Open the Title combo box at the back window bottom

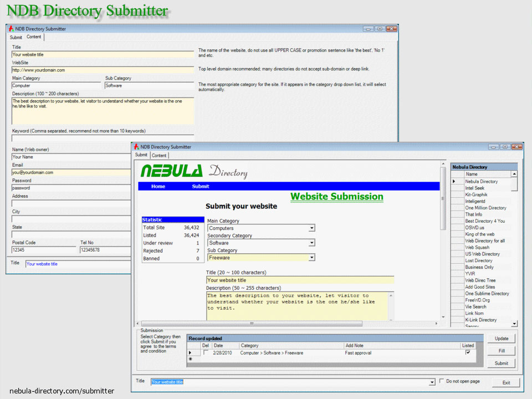[78, 264]
